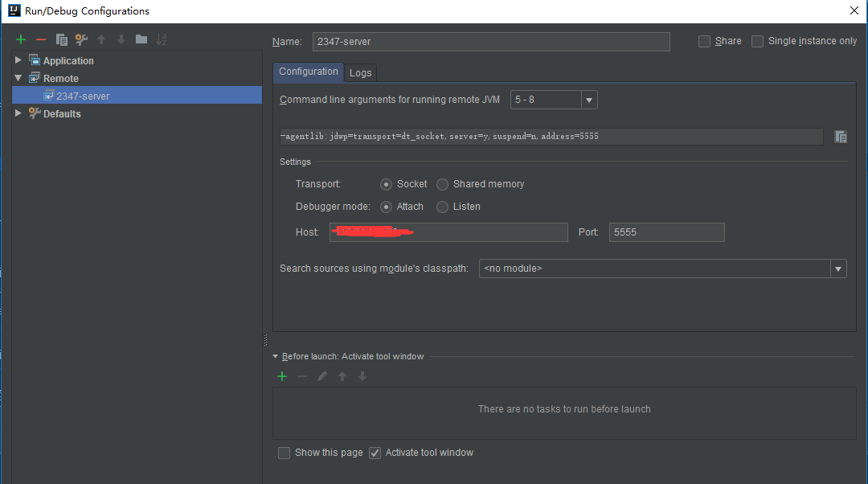The image size is (868, 484).
Task: Click the <no module> combo box text
Action: [x=513, y=269]
